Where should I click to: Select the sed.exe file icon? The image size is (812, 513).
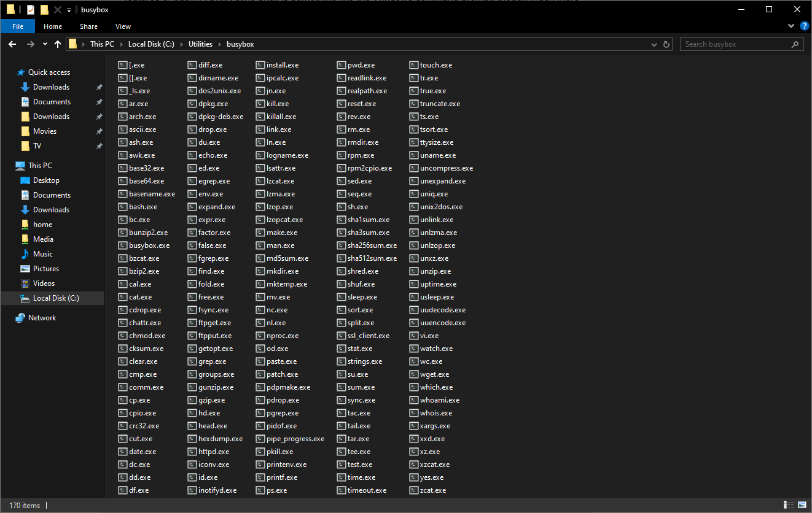point(342,181)
